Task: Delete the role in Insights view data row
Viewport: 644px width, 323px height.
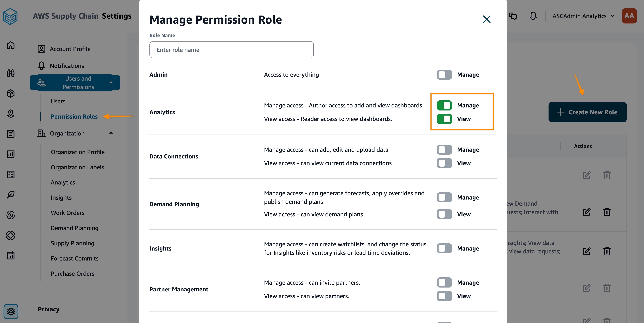Action: pos(607,251)
